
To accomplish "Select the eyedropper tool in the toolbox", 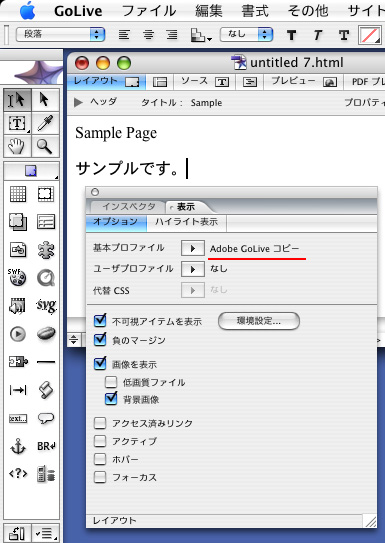I will pyautogui.click(x=45, y=123).
